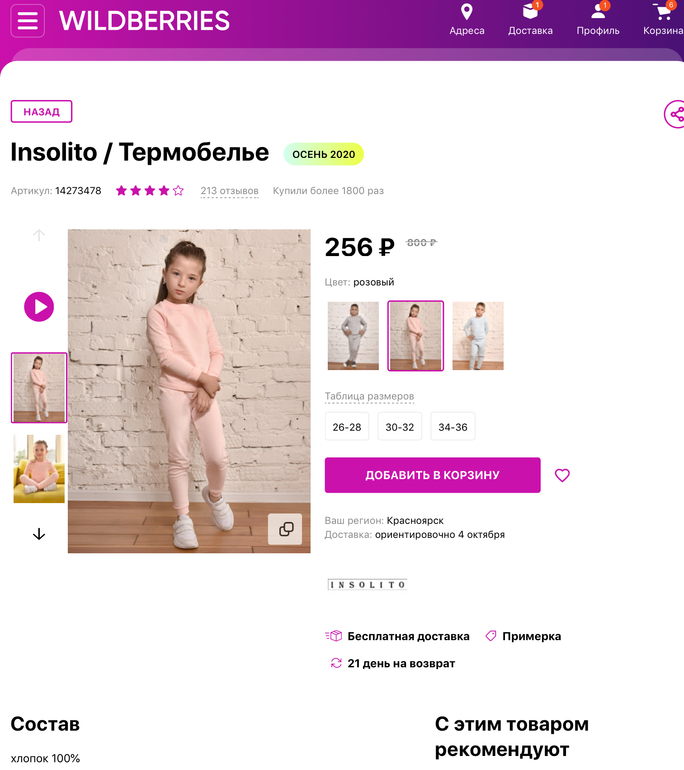The width and height of the screenshot is (684, 770).
Task: Select size 30-32
Action: (400, 427)
